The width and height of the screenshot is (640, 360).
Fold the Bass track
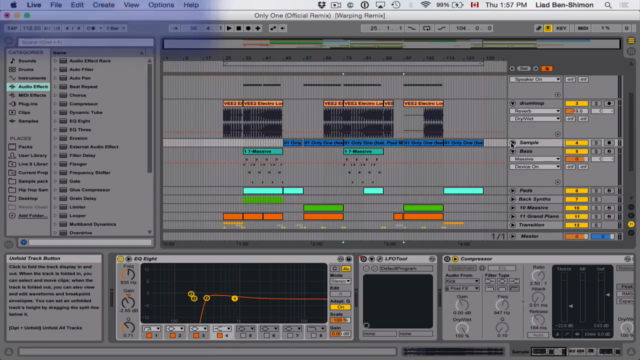[x=513, y=151]
